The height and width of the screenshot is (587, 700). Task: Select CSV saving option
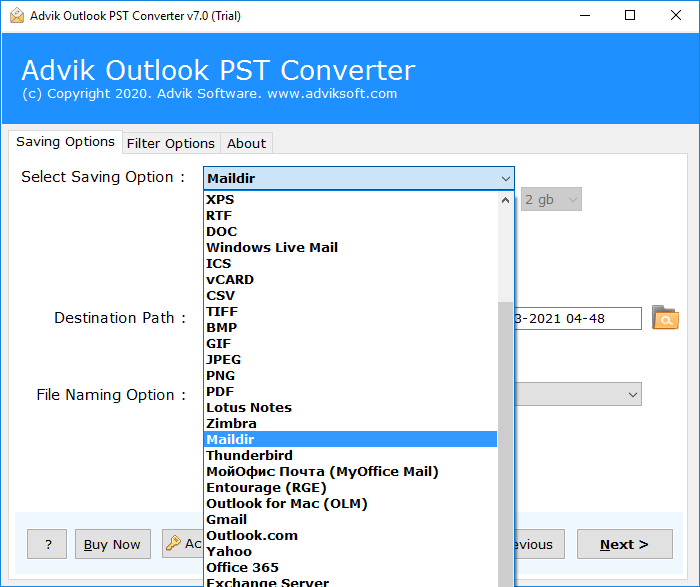point(350,296)
